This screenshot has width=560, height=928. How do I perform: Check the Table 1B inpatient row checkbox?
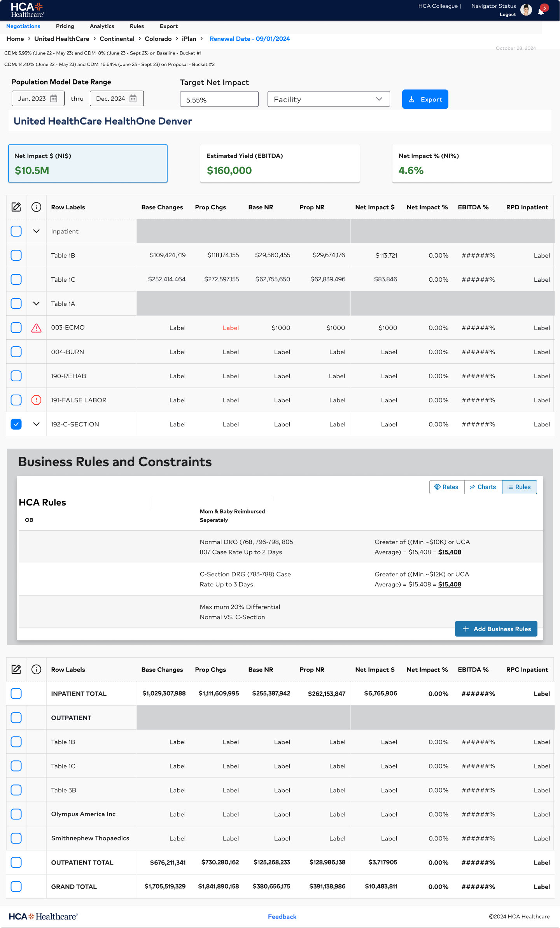[x=16, y=255]
